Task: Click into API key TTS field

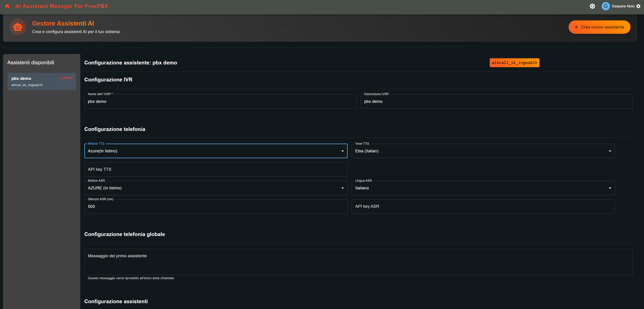Action: [x=216, y=169]
